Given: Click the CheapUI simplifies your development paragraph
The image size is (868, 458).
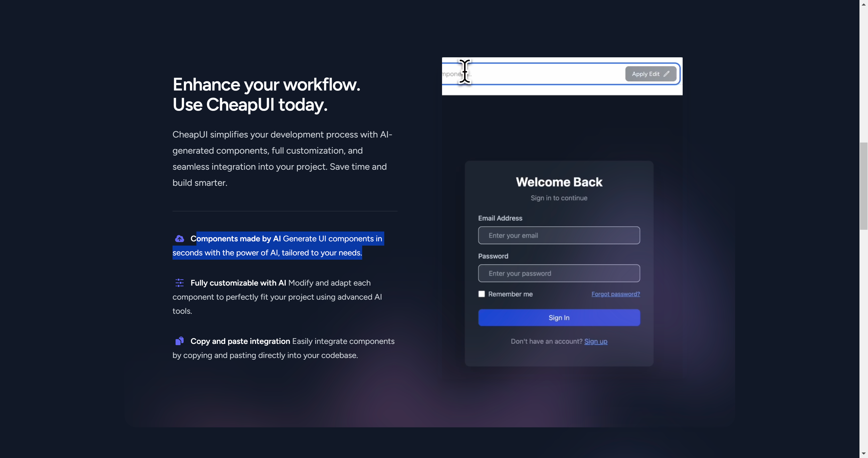Looking at the screenshot, I should [x=282, y=159].
